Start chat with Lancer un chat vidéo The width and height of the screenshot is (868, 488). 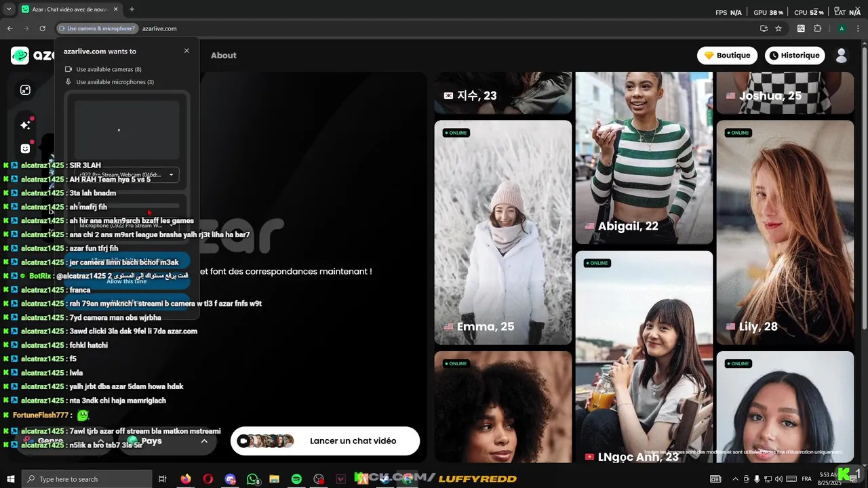coord(325,441)
